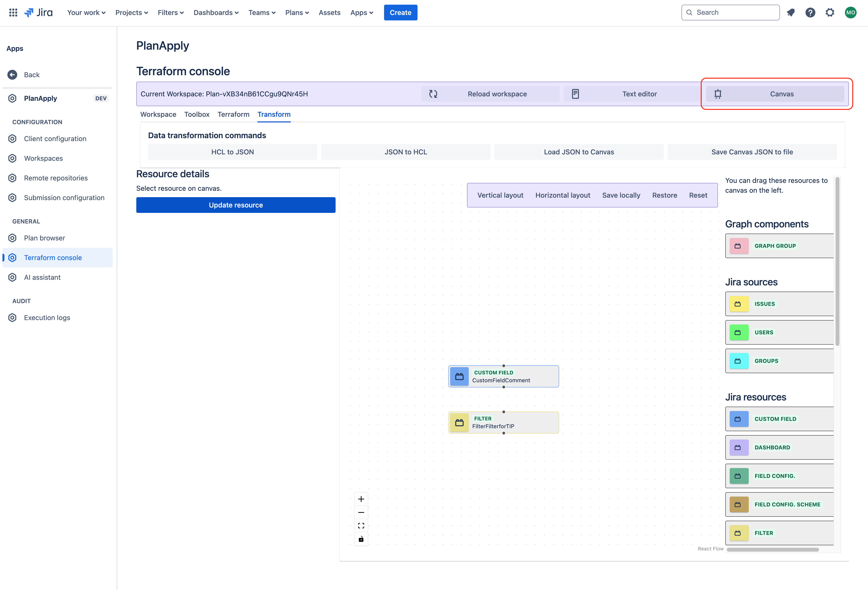Click the Reload workspace button
Screen dimensions: 868x590
tap(490, 94)
